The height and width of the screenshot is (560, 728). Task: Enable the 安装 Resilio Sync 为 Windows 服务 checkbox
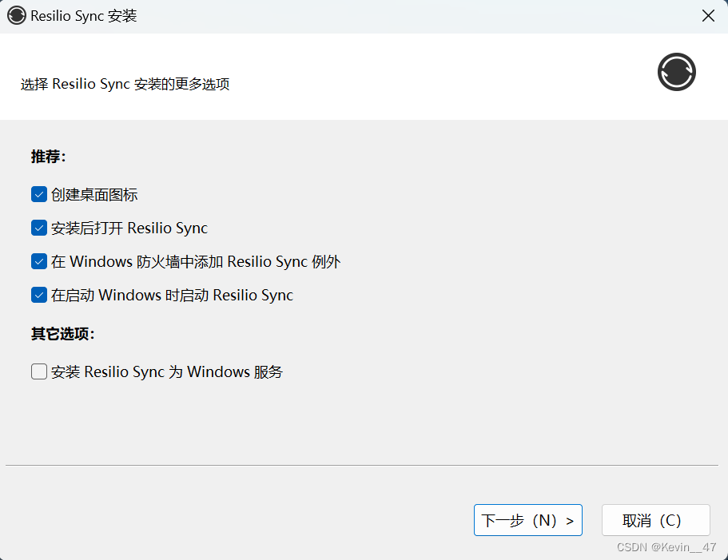(39, 371)
